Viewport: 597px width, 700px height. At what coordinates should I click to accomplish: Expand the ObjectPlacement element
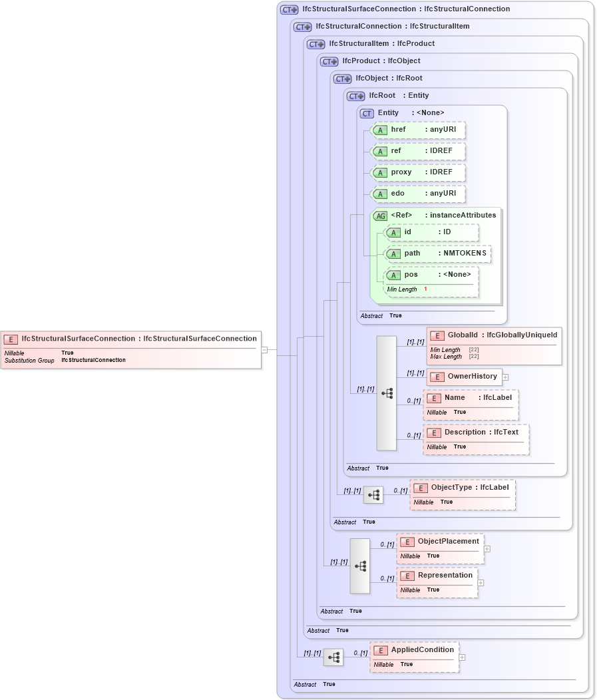pos(487,548)
